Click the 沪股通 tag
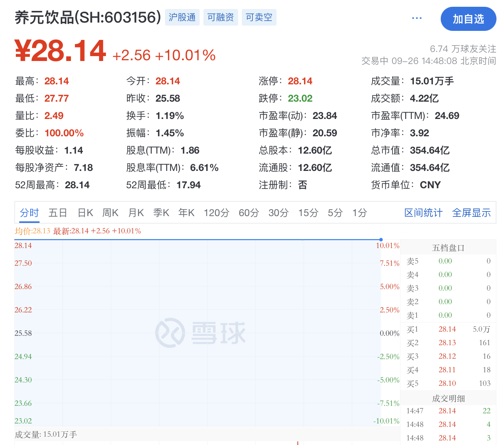 coord(182,17)
